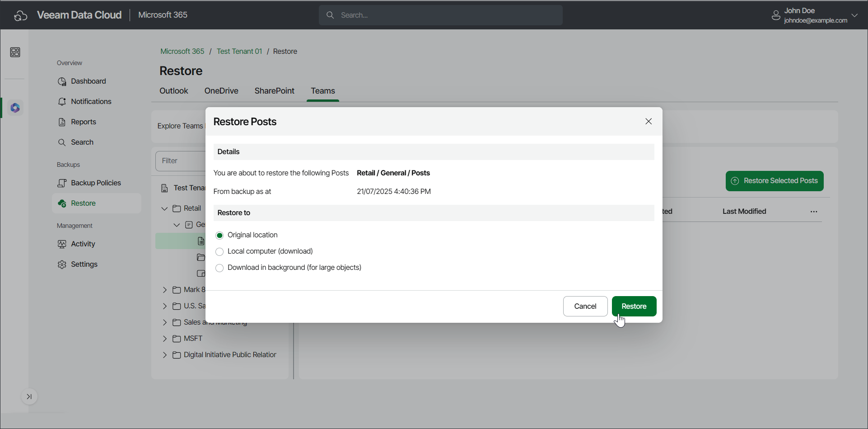868x429 pixels.
Task: Click the Files folder icon under General
Action: pos(201,257)
